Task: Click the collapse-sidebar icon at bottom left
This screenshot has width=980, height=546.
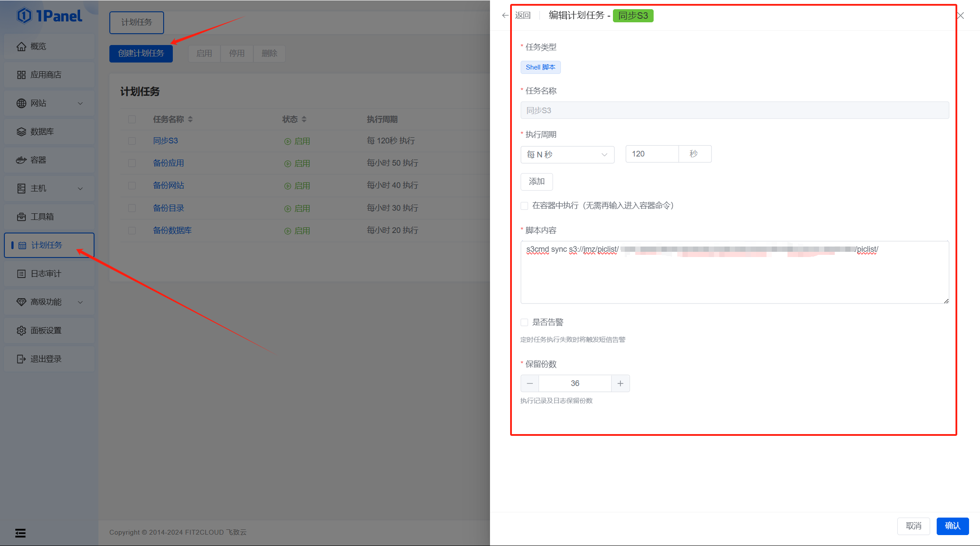Action: click(x=20, y=533)
